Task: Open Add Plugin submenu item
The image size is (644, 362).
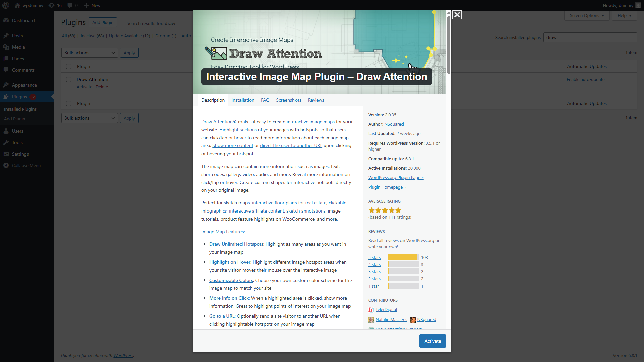Action: pos(14,119)
